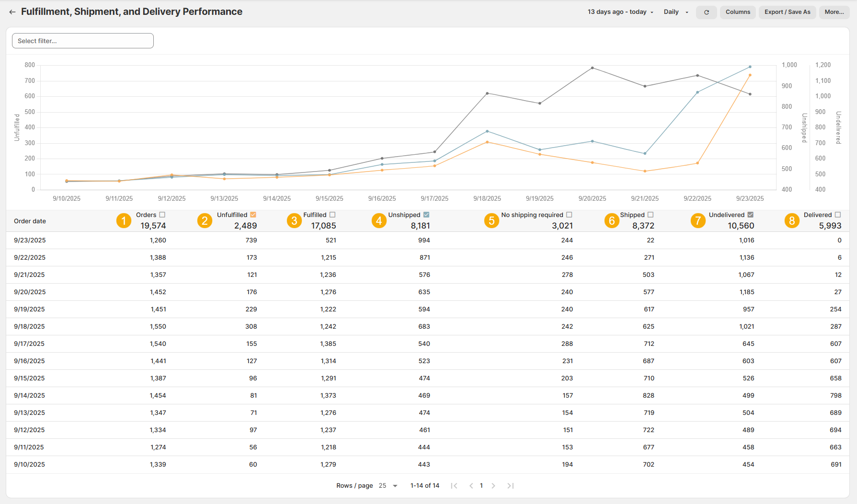Open the '13 days ago - today' date range dropdown
The image size is (857, 504).
pos(620,12)
